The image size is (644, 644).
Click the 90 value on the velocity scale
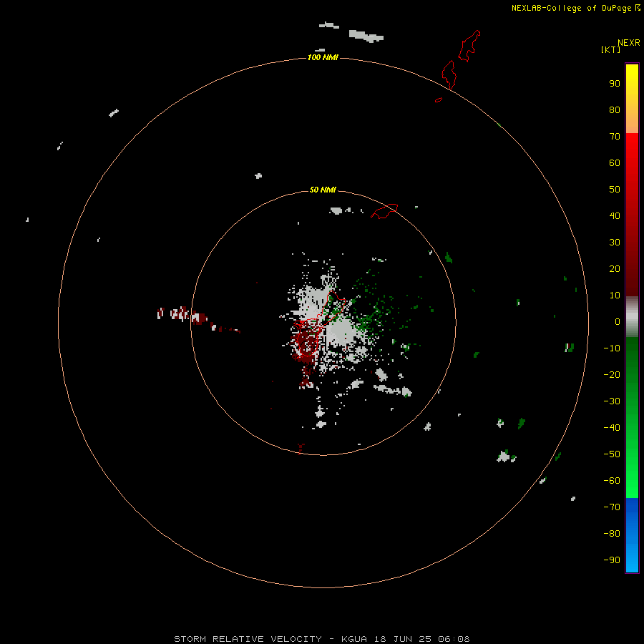[x=615, y=84]
